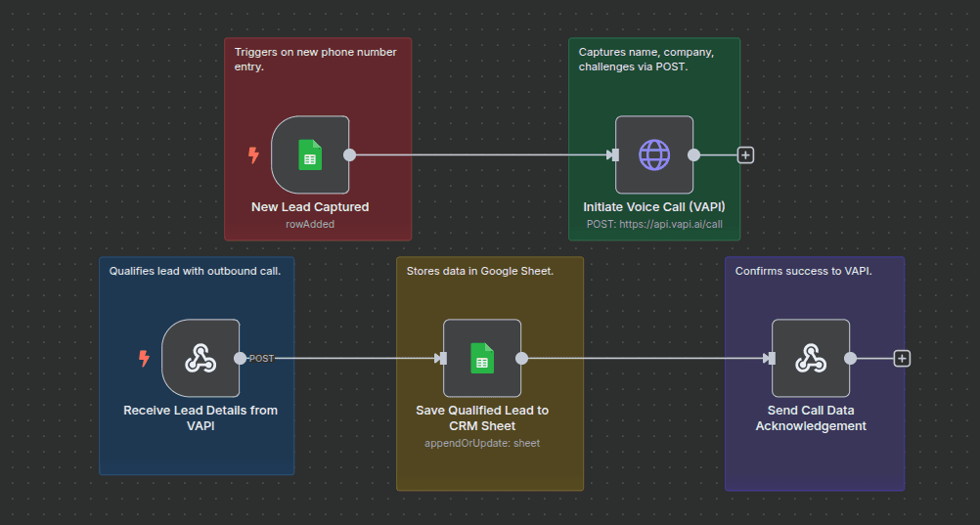Click the POST label on webhook connection
This screenshot has width=980, height=525.
click(x=261, y=358)
